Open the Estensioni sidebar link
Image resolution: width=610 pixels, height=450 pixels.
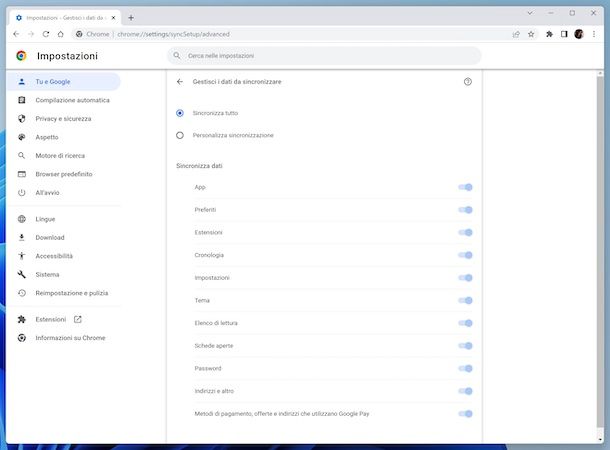63,319
